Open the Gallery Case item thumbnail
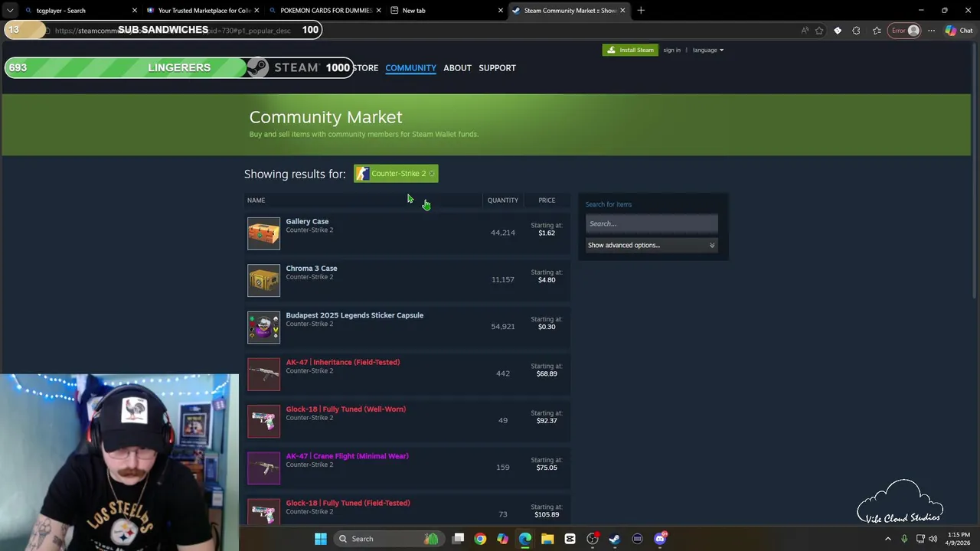This screenshot has height=551, width=980. [263, 233]
